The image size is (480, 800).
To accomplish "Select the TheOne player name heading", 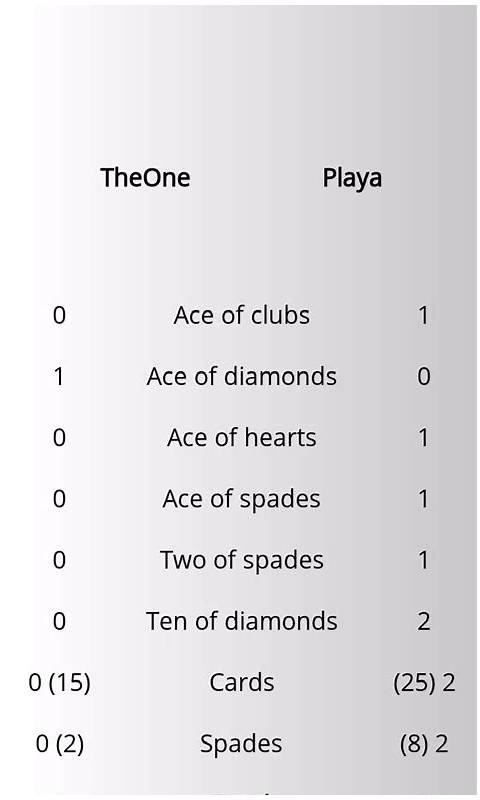I will [145, 178].
